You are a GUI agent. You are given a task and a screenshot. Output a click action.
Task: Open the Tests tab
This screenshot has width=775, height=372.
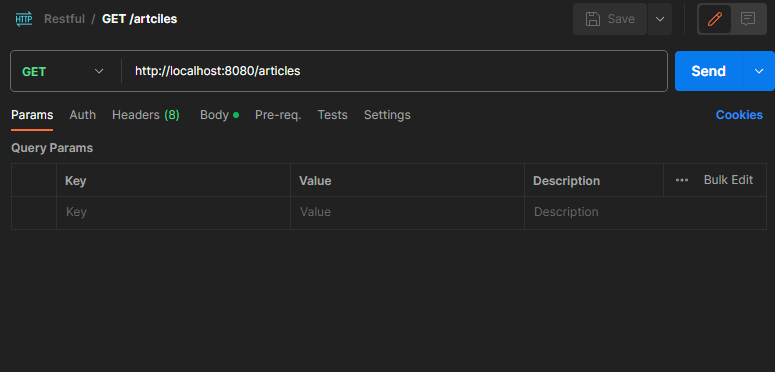(x=333, y=115)
